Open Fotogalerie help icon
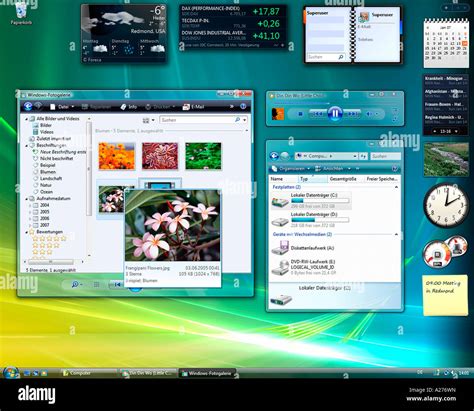Viewport: 474px width, 411px height. tap(243, 106)
